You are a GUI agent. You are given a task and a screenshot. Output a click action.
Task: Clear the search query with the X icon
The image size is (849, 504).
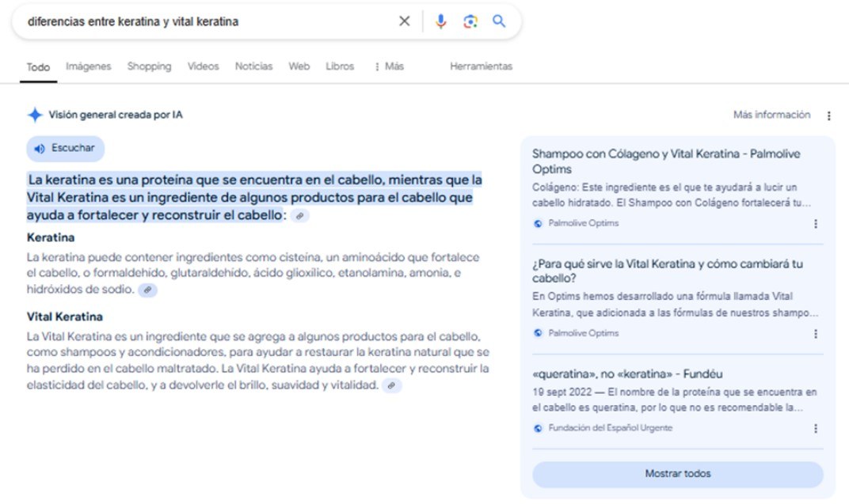(x=404, y=21)
